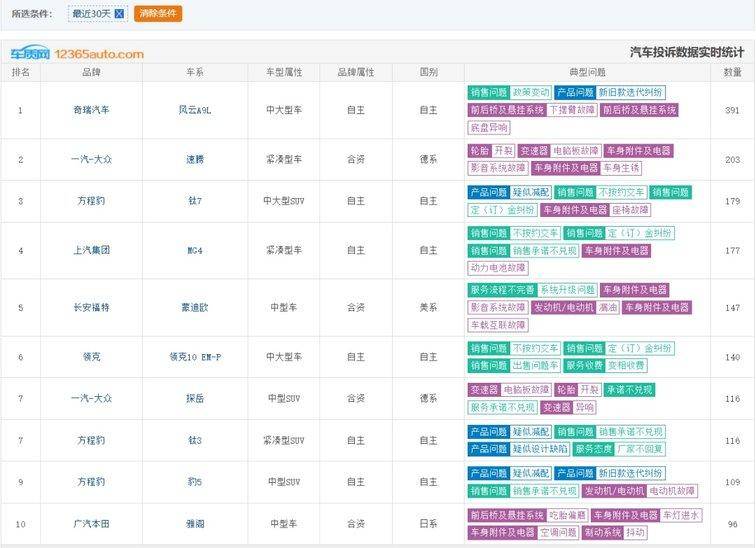Screen dimensions: 756x548
Task: Click the 数量 column header
Action: (x=732, y=72)
